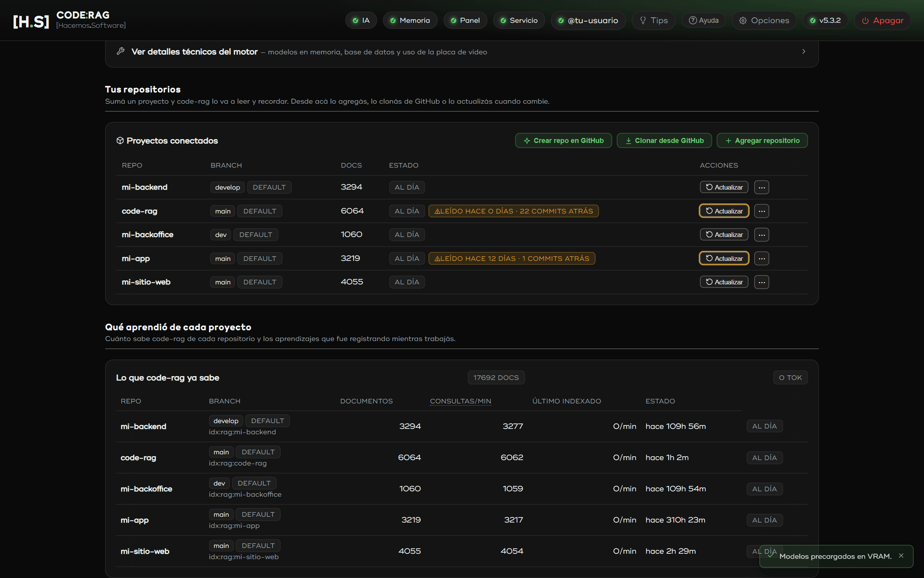Click the mi-backend repo name in Proyectos conectados
The width and height of the screenshot is (924, 578).
pos(144,187)
